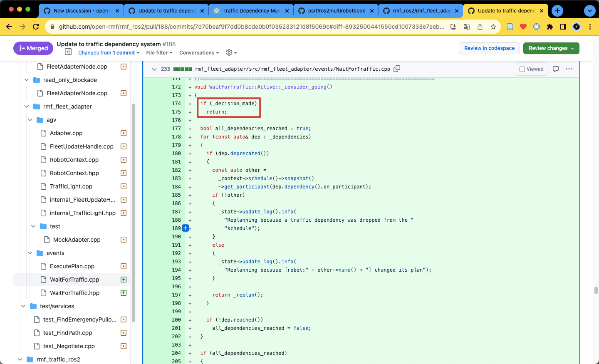The height and width of the screenshot is (364, 599).
Task: Click the Review changes button
Action: (x=551, y=48)
